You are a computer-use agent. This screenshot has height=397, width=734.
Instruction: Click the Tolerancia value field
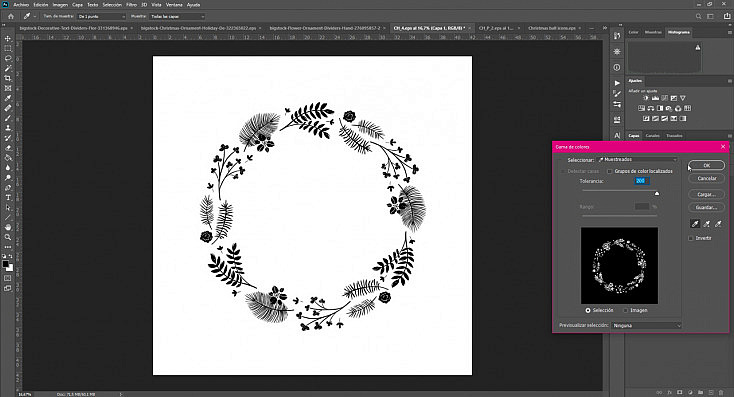coord(641,181)
